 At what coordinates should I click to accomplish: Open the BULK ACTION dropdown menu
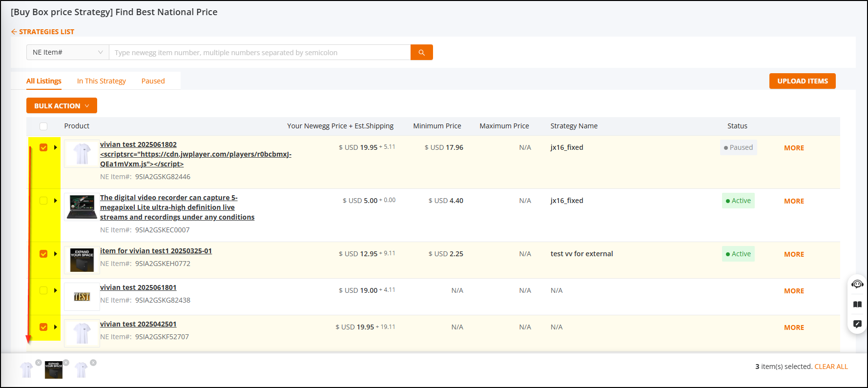[x=62, y=105]
